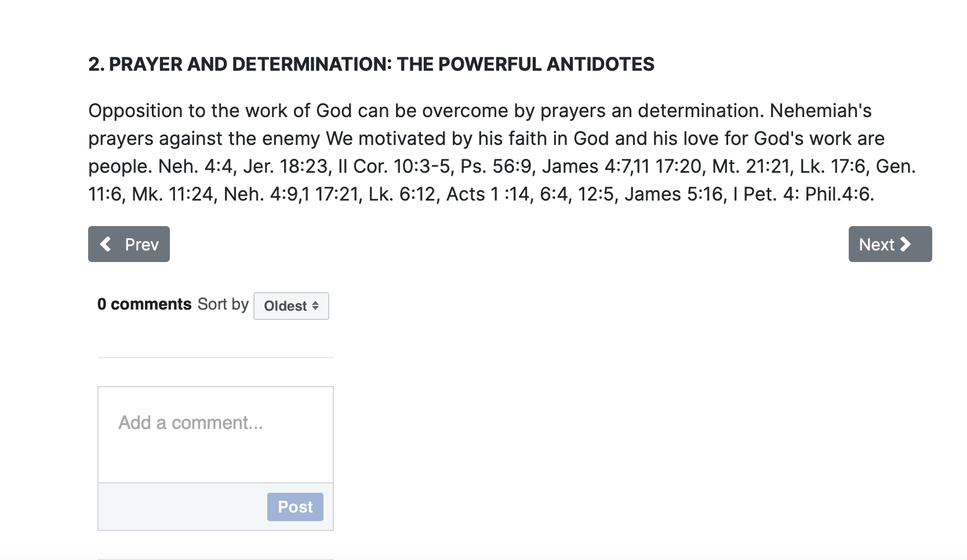
Task: Go to the previous page with Prev
Action: point(129,244)
